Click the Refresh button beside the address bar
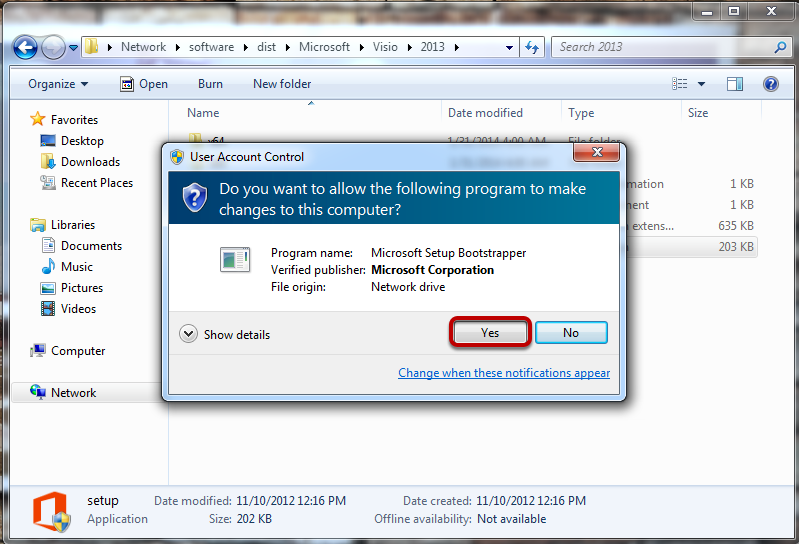Image resolution: width=799 pixels, height=544 pixels. (x=532, y=47)
